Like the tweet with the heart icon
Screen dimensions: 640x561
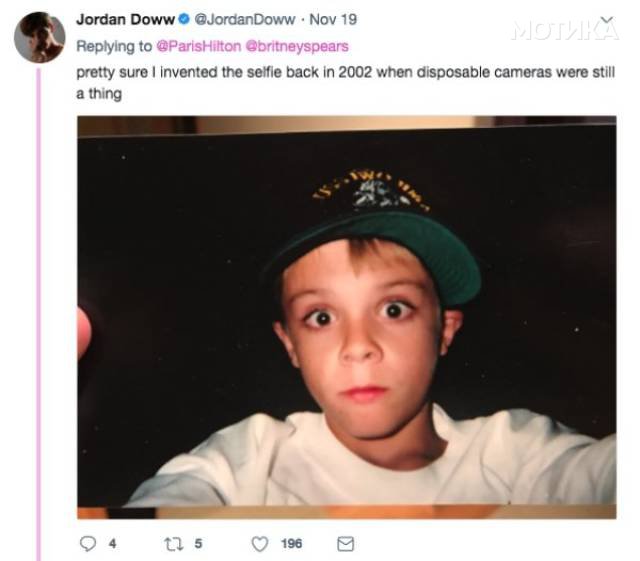tap(260, 543)
